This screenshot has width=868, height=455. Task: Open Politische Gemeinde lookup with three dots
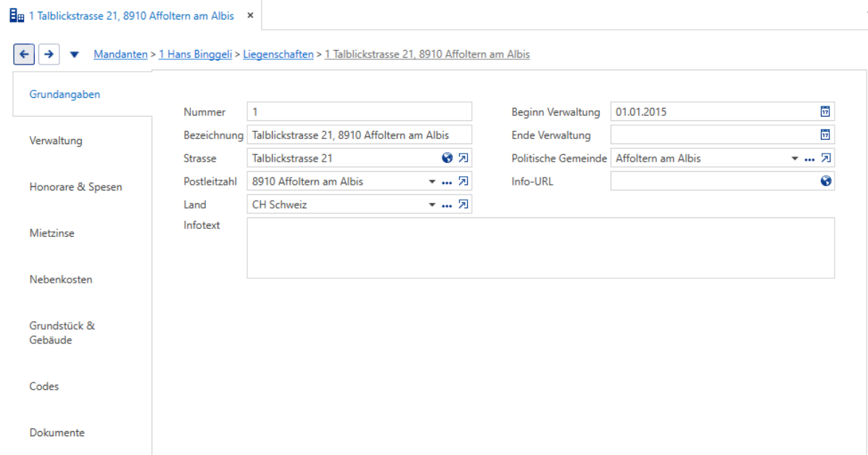tap(810, 159)
